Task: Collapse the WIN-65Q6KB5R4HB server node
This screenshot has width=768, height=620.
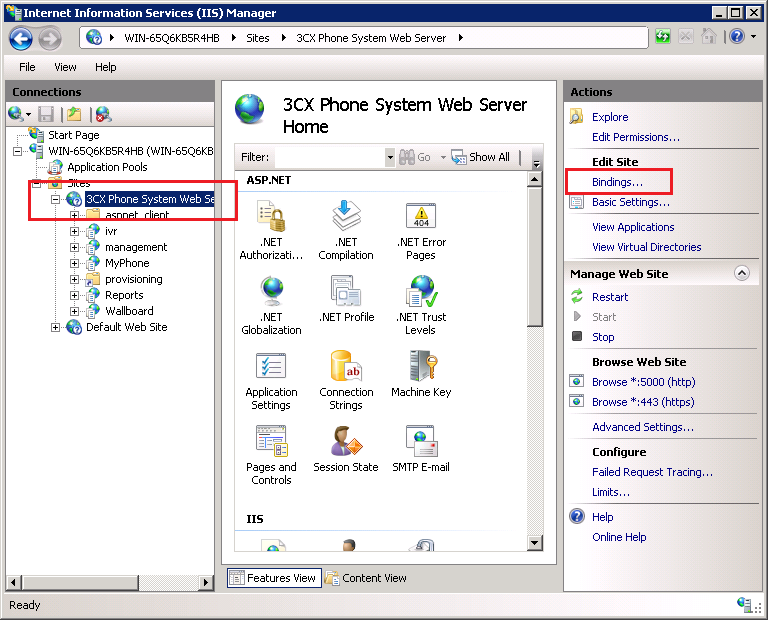Action: [17, 151]
